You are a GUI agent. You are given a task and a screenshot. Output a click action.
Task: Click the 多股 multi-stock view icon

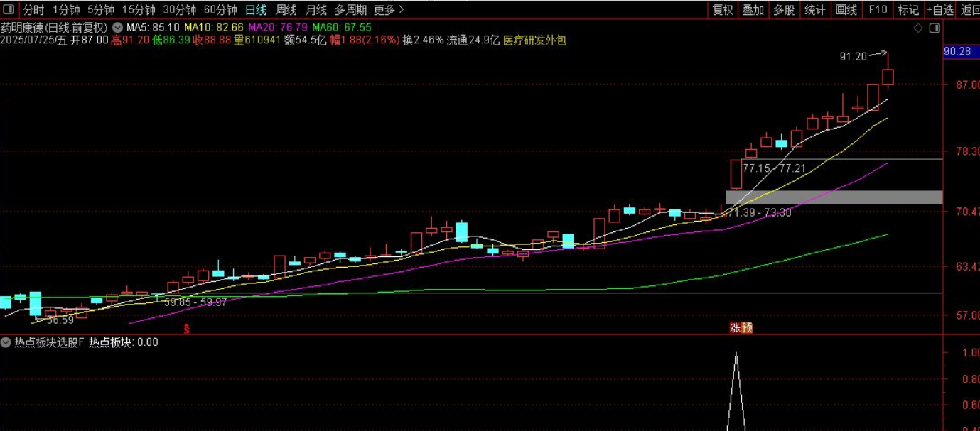point(785,9)
